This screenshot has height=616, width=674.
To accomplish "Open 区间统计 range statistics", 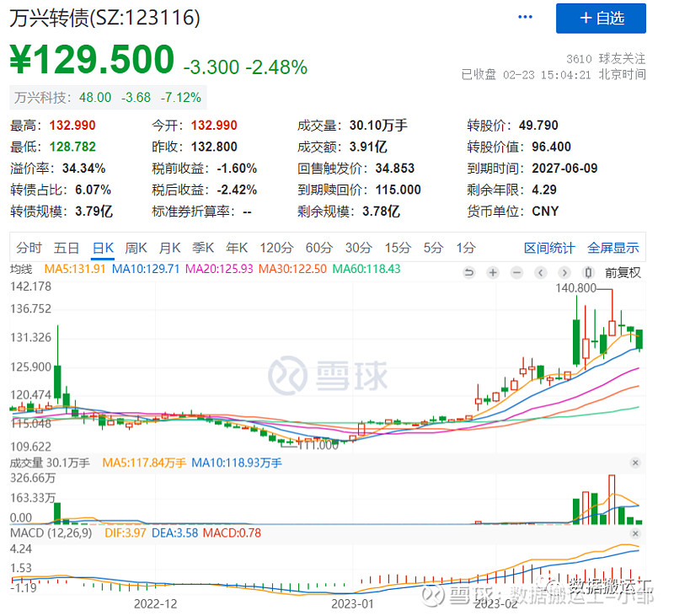I will [x=549, y=248].
